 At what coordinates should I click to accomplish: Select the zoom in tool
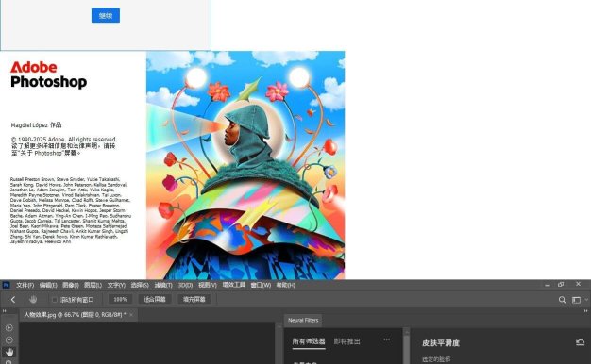coord(9,328)
